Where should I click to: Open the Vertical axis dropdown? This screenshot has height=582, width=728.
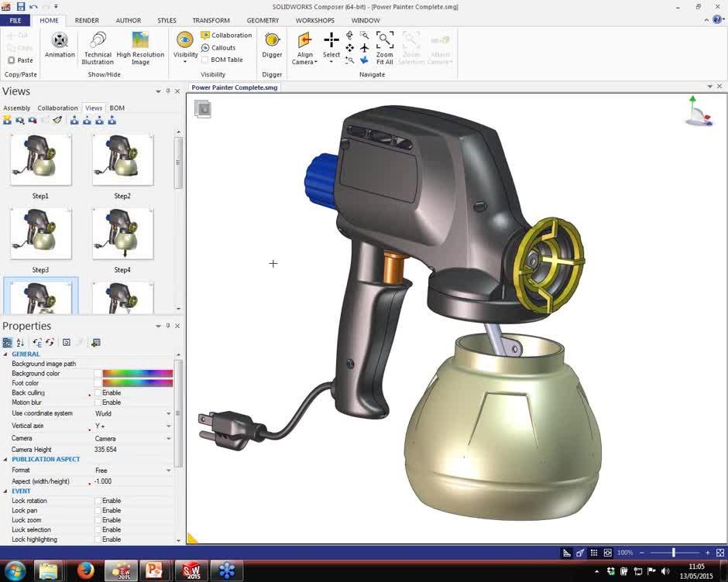[x=168, y=426]
